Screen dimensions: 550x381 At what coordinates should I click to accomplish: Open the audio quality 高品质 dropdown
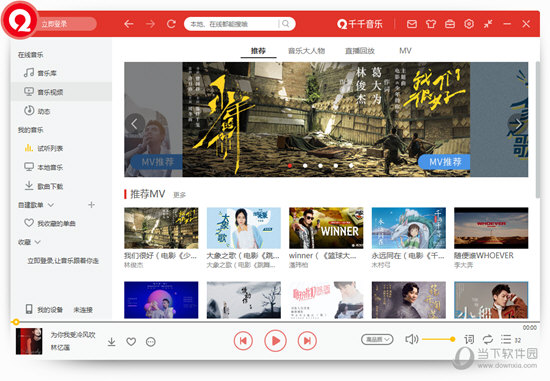(377, 339)
